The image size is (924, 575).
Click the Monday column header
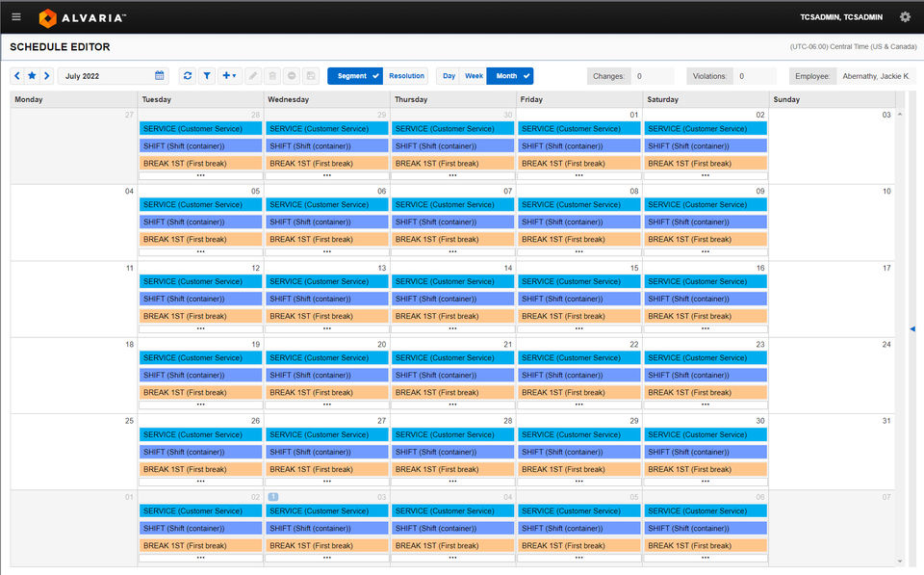coord(74,99)
